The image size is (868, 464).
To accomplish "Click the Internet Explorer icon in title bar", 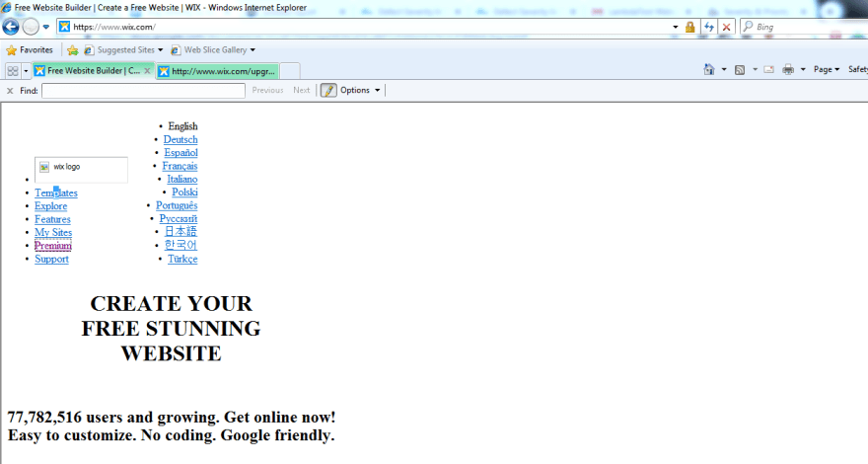I will pyautogui.click(x=7, y=7).
